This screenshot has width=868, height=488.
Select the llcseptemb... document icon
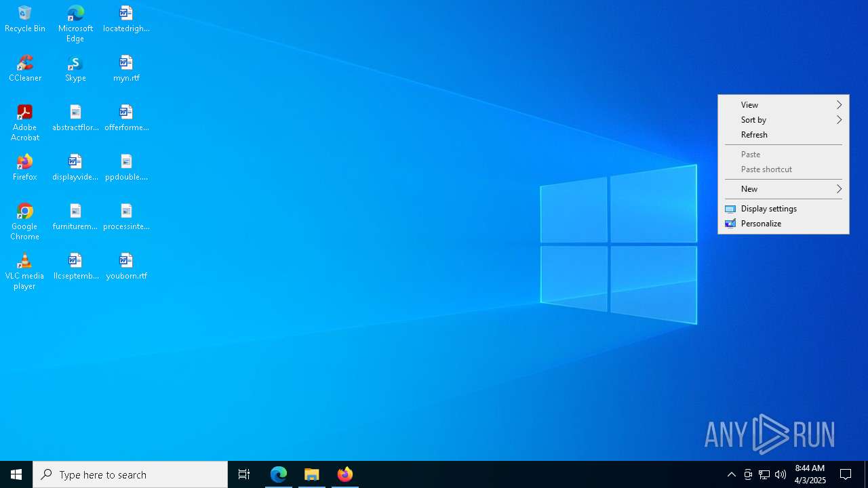pyautogui.click(x=75, y=266)
